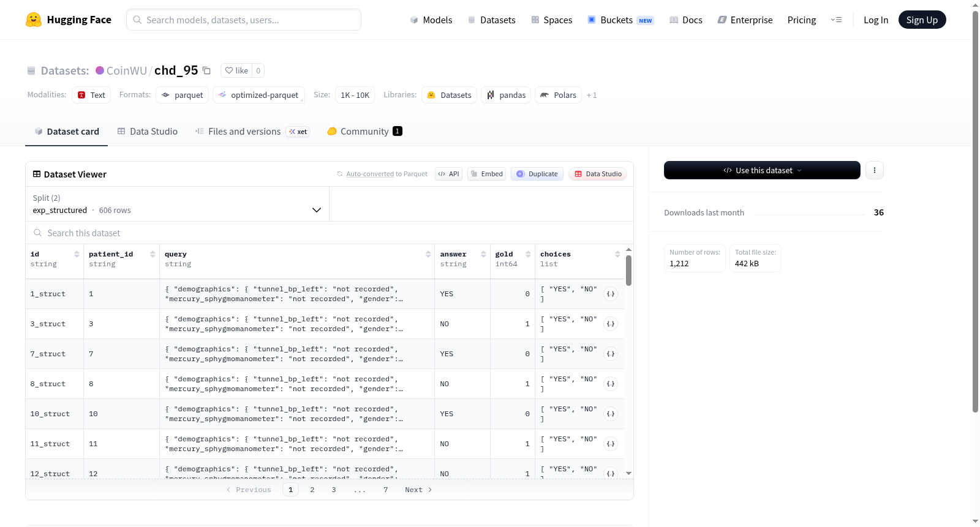Open the navigation overflow menu icon
980x527 pixels.
point(836,20)
